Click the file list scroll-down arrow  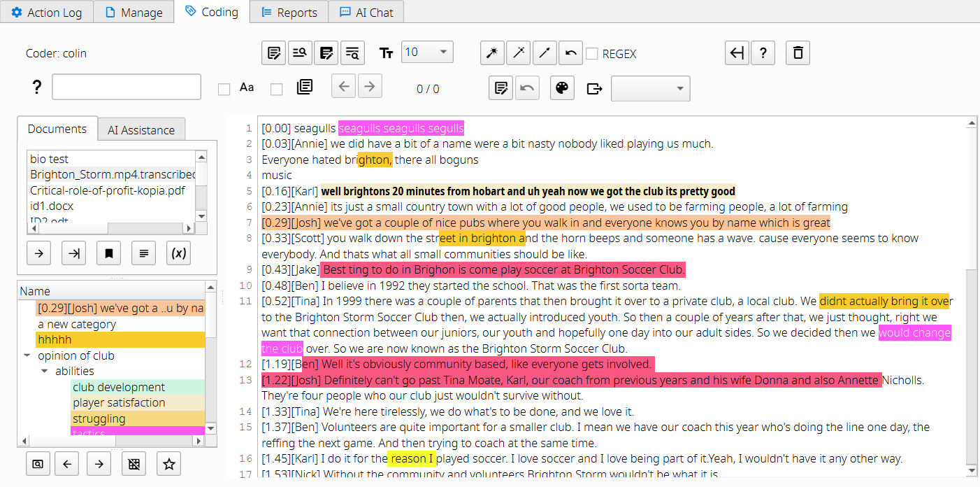click(201, 216)
